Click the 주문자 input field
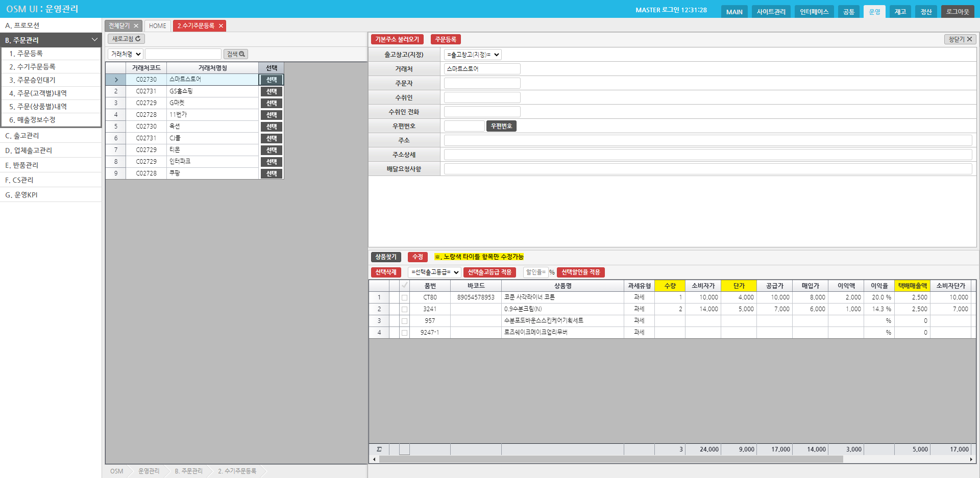The image size is (980, 478). tap(482, 83)
